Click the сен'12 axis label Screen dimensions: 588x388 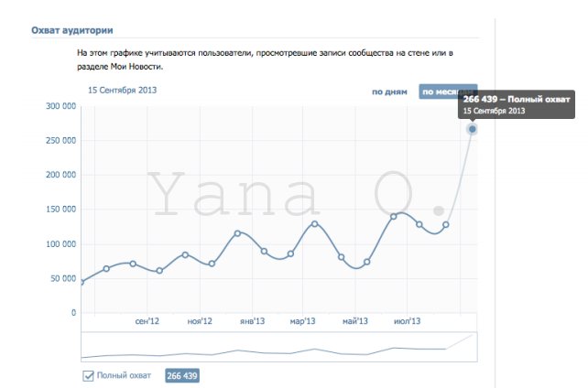[147, 322]
